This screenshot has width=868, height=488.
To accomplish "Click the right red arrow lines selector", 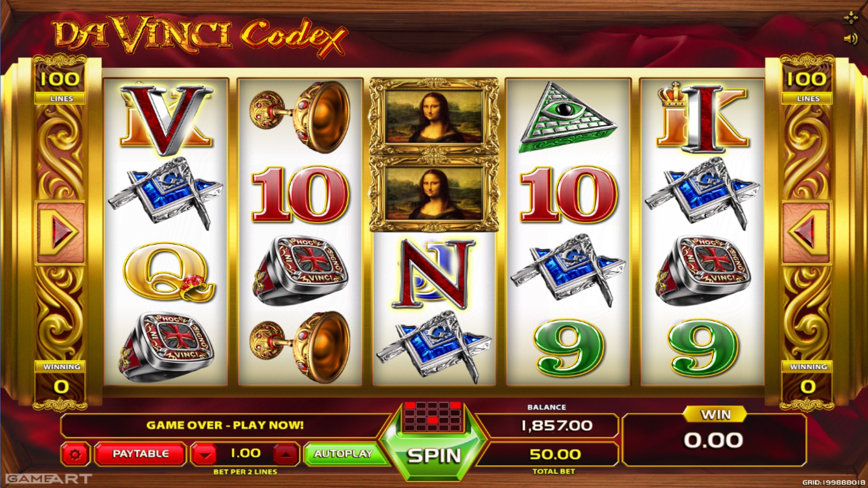I will click(807, 232).
